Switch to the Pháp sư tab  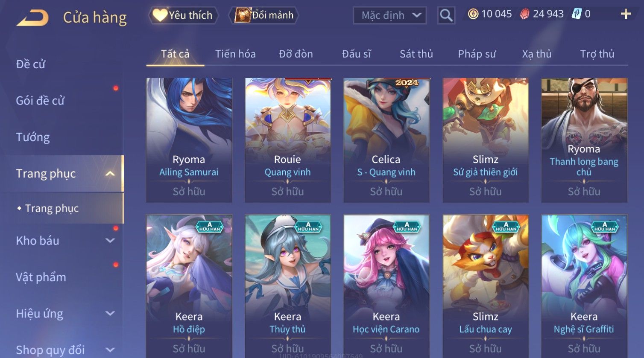coord(477,54)
